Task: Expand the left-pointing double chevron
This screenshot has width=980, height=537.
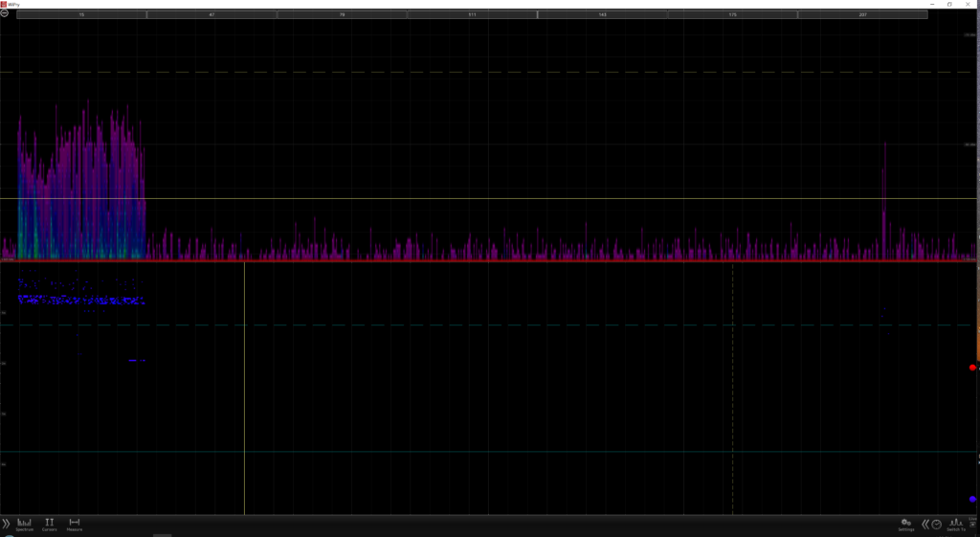Action: 925,524
